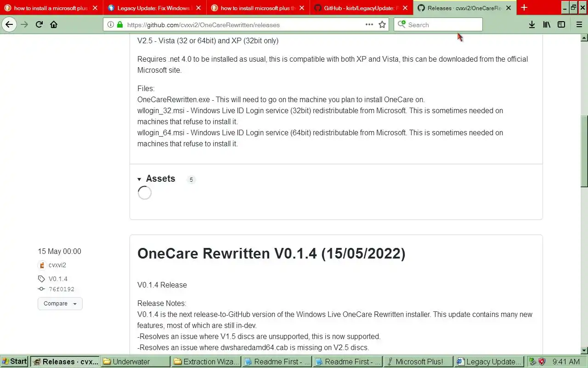
Task: Open the browser home page
Action: [x=54, y=25]
